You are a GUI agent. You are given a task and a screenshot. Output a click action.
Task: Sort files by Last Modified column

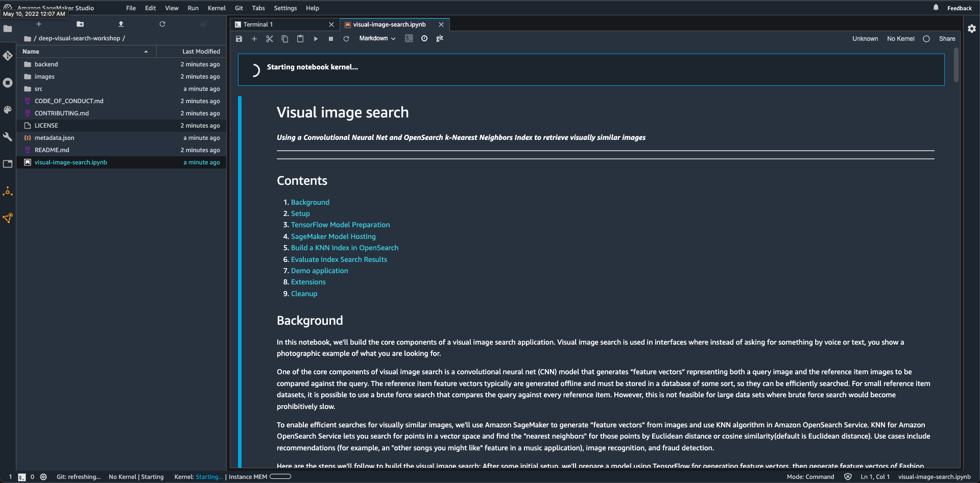click(192, 52)
